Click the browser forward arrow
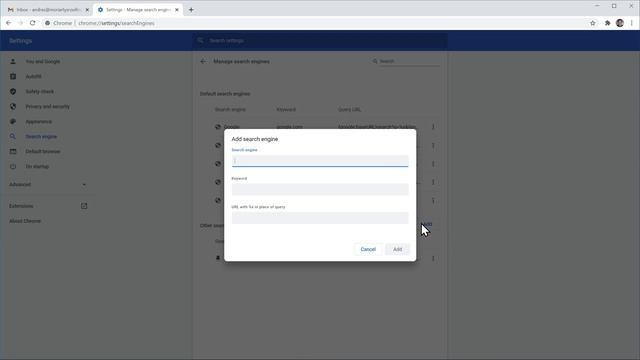Screen dimensions: 640x360 point(20,23)
